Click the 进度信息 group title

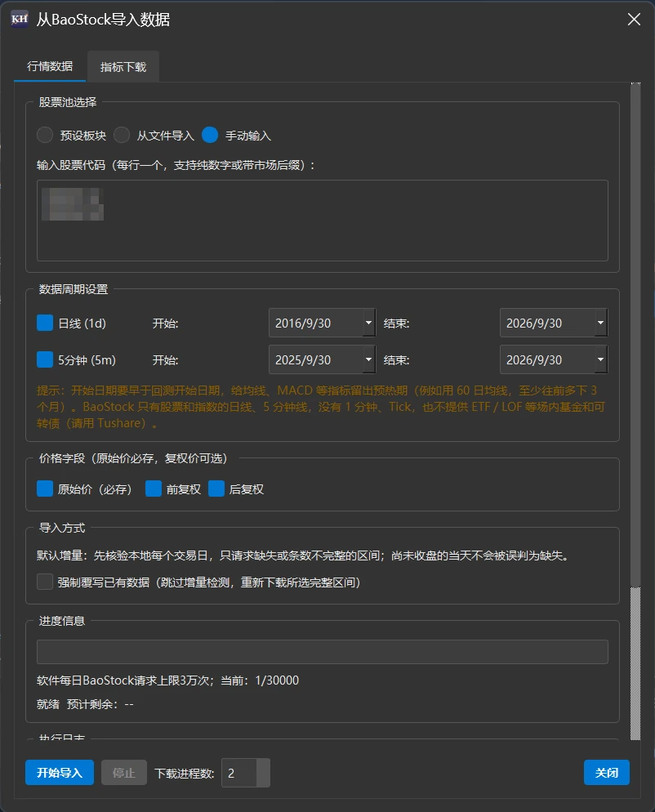(62, 621)
